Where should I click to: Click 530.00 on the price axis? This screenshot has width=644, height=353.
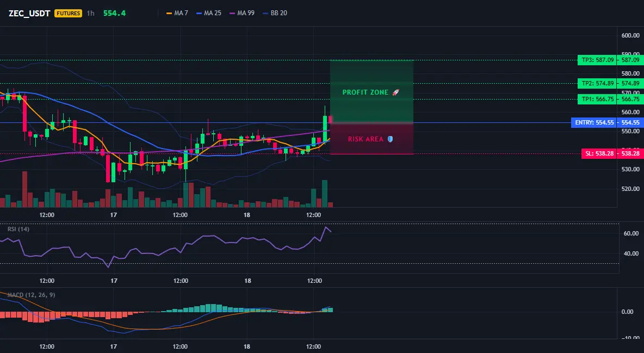coord(631,169)
